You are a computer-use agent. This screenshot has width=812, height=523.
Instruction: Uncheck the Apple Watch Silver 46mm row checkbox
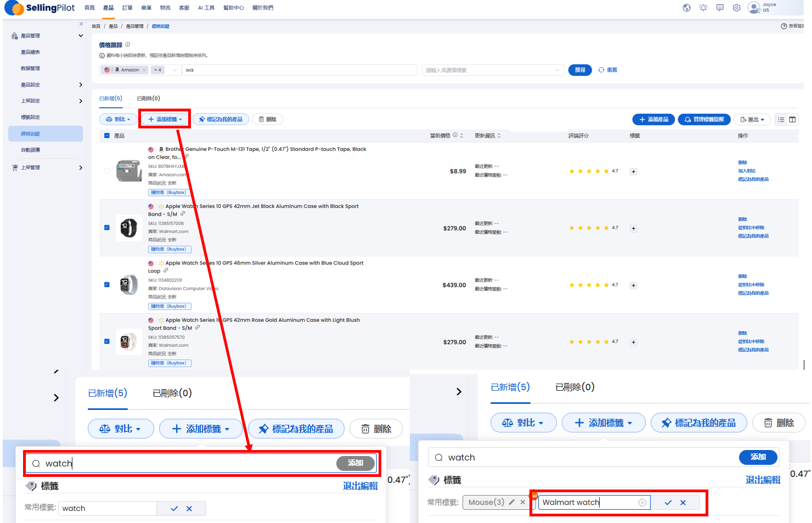click(x=107, y=285)
